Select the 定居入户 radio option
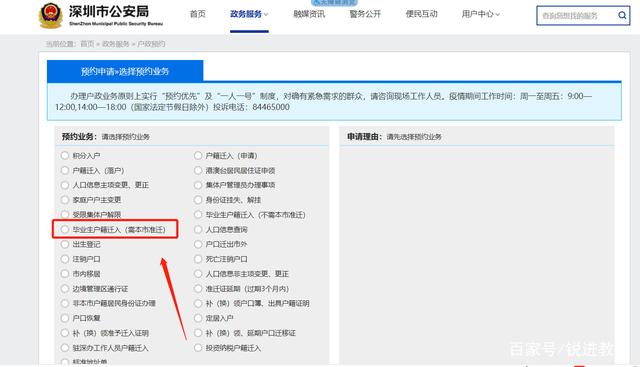The image size is (640, 367). point(198,318)
